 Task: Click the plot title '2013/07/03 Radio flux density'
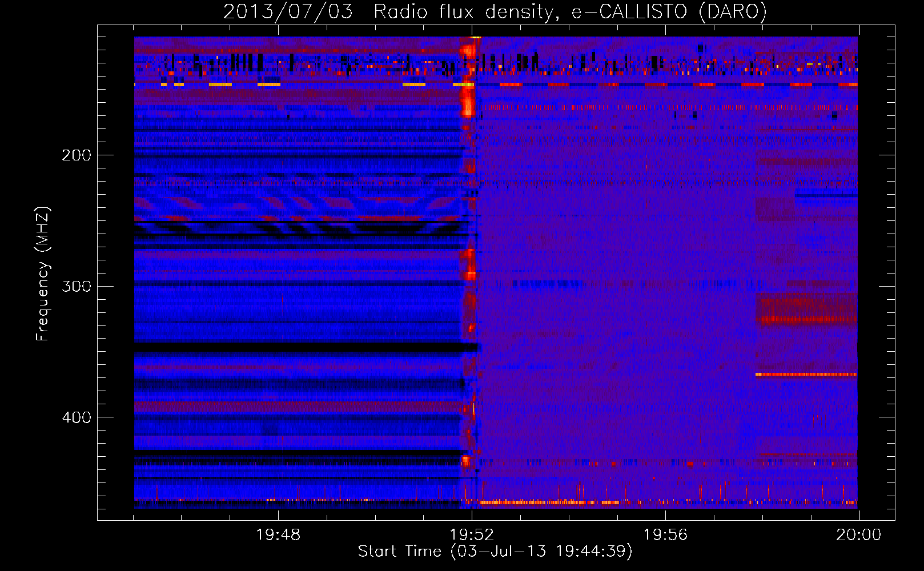coord(495,12)
